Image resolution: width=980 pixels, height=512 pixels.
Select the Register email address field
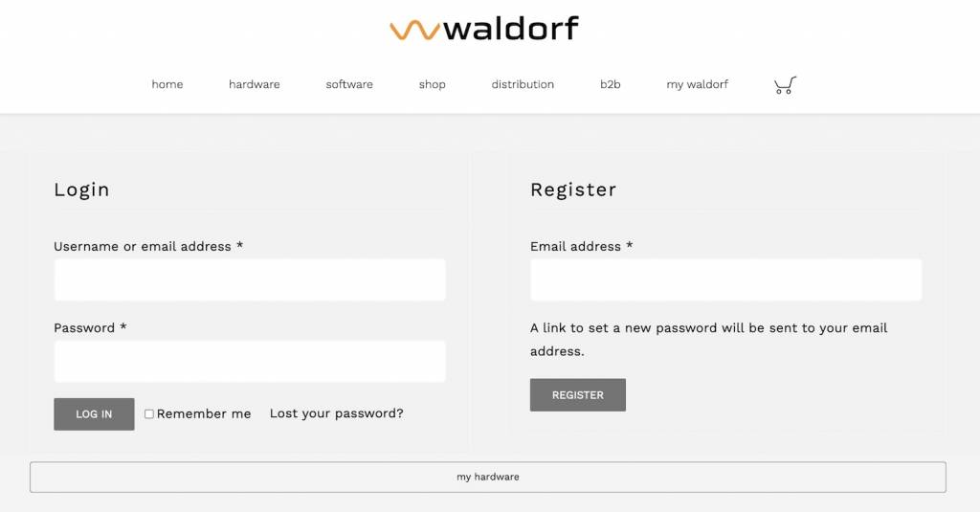coord(726,279)
